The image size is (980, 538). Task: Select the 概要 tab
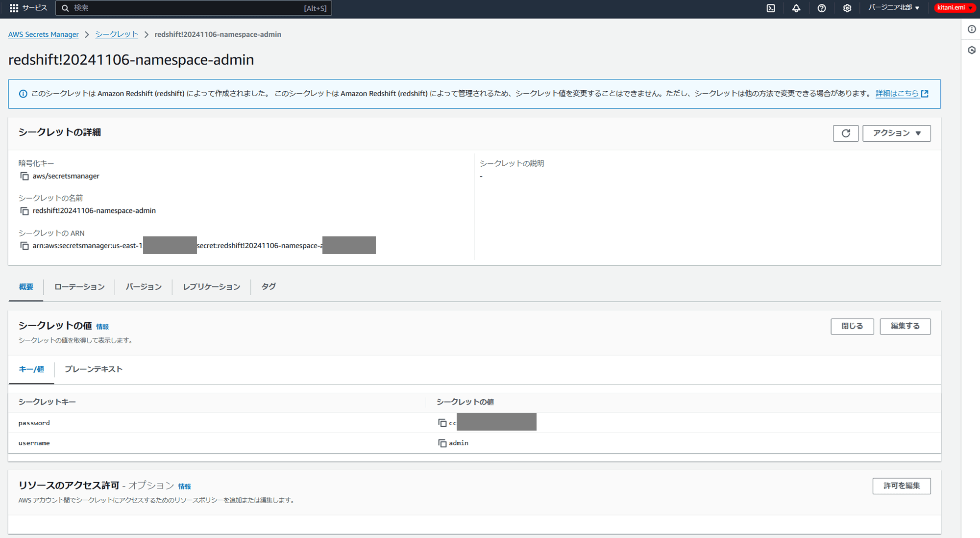[x=26, y=287]
